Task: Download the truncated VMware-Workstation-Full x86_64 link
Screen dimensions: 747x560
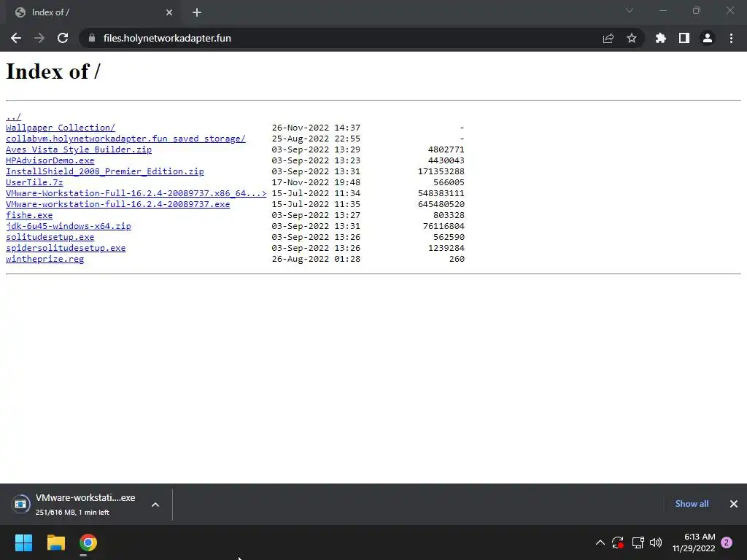Action: [x=136, y=193]
